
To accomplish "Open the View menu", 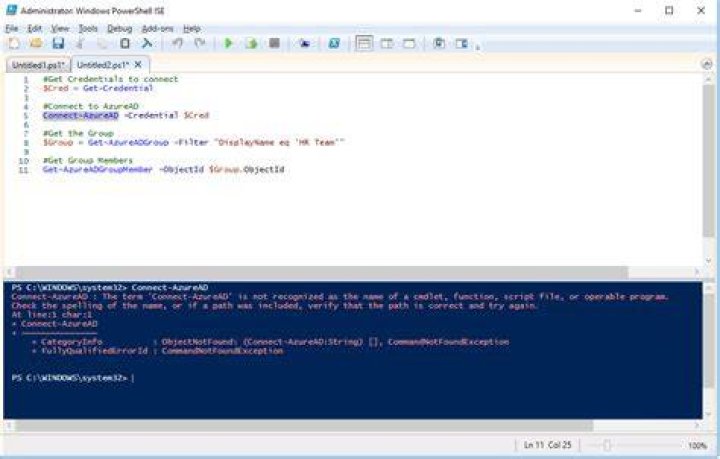I will pyautogui.click(x=60, y=29).
